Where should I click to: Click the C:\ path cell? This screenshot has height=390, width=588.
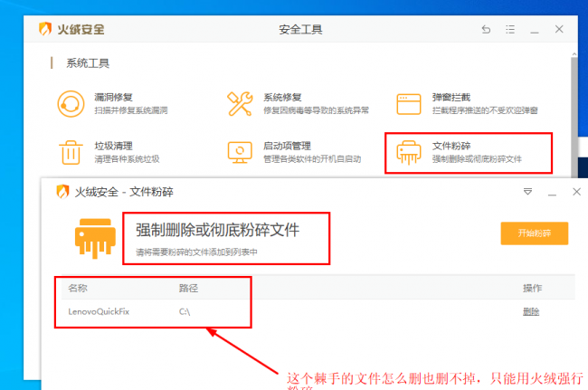click(185, 311)
